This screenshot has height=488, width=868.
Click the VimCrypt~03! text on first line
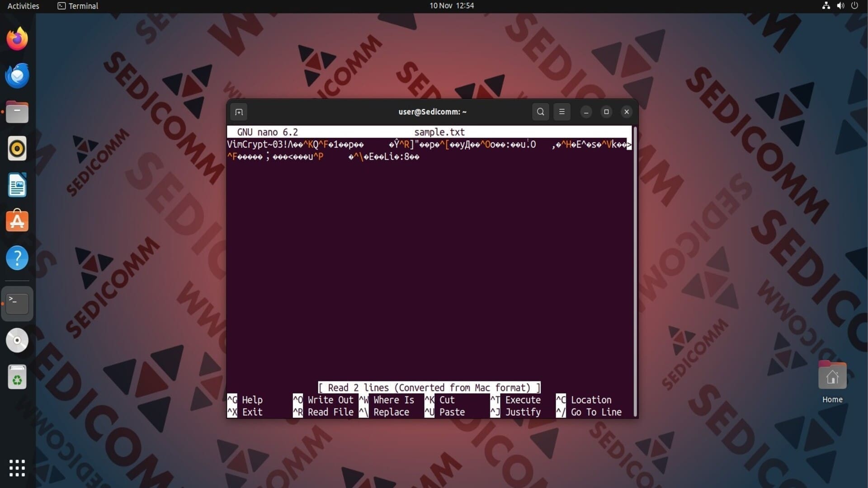point(257,144)
